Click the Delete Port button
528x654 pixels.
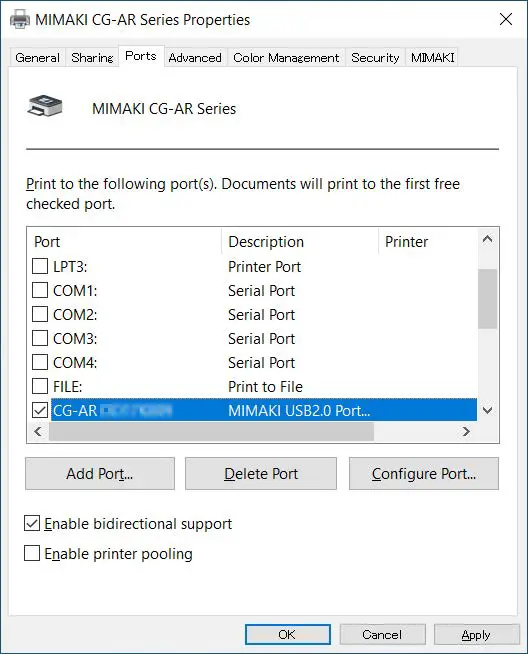pos(261,473)
